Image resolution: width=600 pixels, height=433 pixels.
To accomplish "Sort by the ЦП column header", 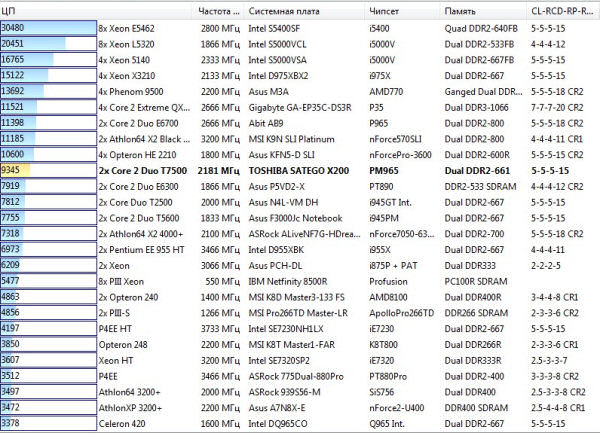I will point(96,11).
